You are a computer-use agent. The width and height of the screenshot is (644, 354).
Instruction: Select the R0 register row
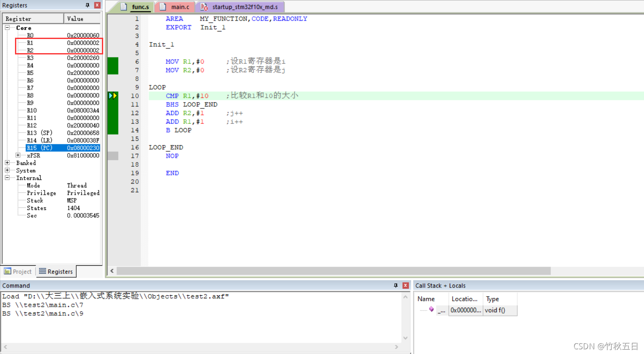(x=63, y=35)
